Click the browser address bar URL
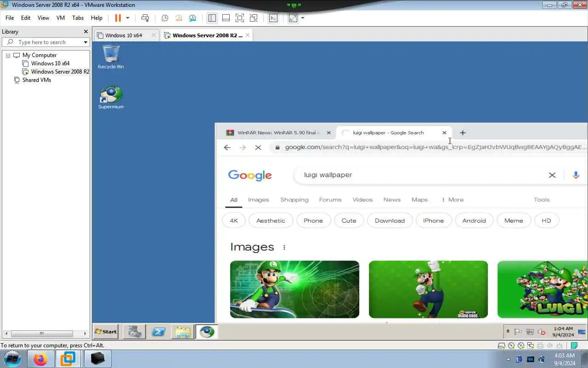Viewport: 588px width, 368px height. point(435,147)
